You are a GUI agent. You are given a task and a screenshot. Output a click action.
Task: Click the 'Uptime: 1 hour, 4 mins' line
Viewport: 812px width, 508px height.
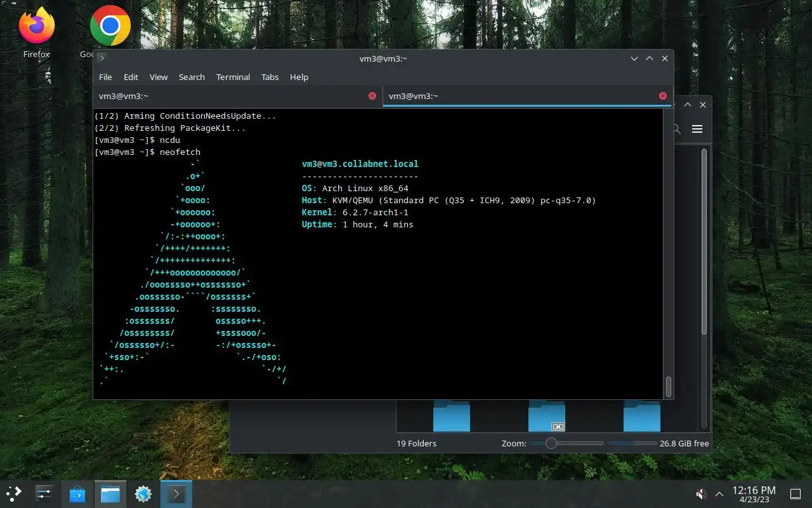click(x=358, y=224)
